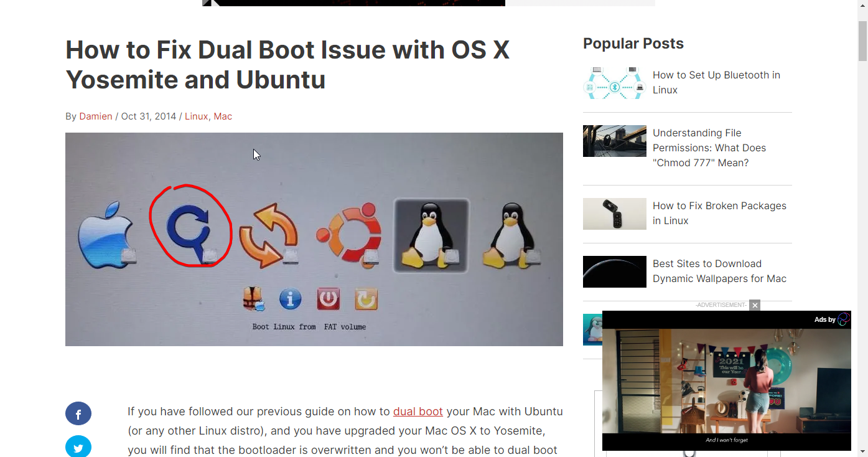This screenshot has height=457, width=868.
Task: Close the video advertisement popup
Action: click(755, 305)
